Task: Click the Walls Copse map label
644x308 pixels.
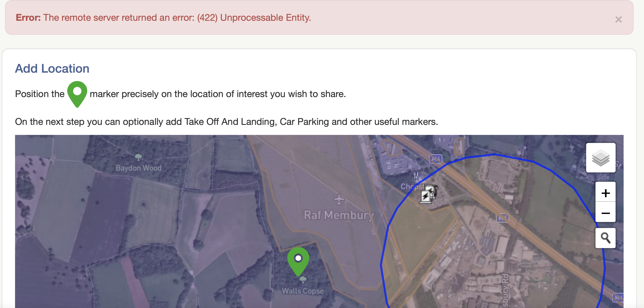Action: [x=303, y=291]
